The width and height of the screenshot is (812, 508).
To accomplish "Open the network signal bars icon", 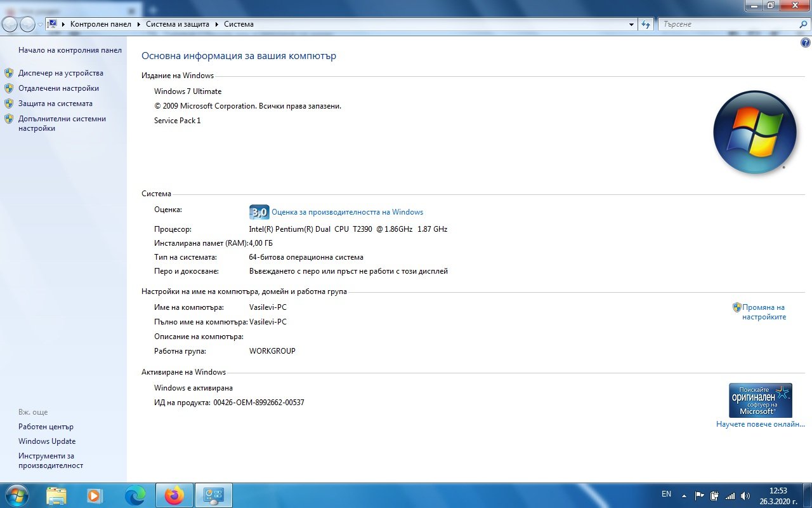I will [x=730, y=495].
